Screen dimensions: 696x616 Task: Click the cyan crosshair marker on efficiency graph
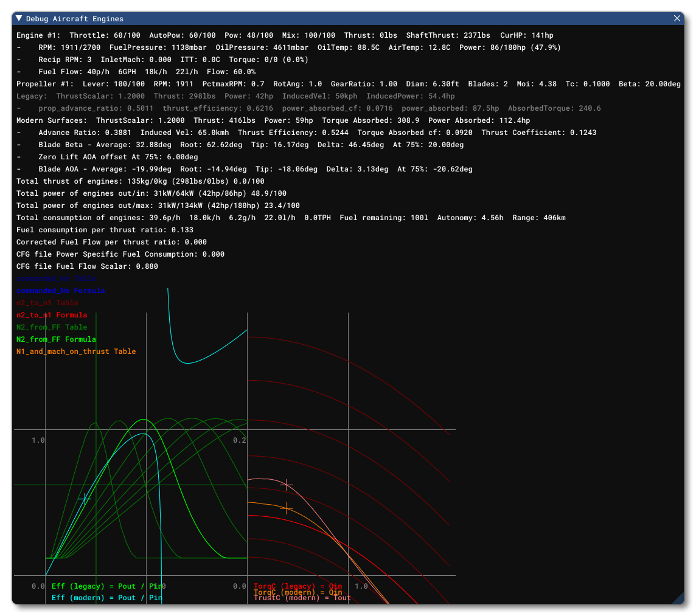85,499
